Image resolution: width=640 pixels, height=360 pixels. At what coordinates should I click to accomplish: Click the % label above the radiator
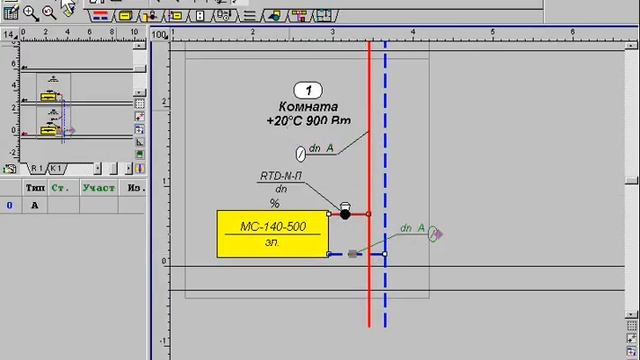click(275, 203)
